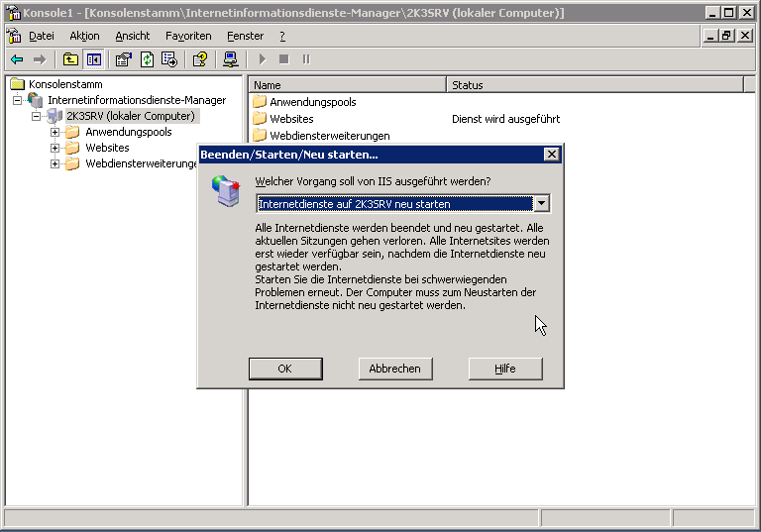The height and width of the screenshot is (532, 761).
Task: Click Websites folder icon in list pane
Action: [260, 119]
